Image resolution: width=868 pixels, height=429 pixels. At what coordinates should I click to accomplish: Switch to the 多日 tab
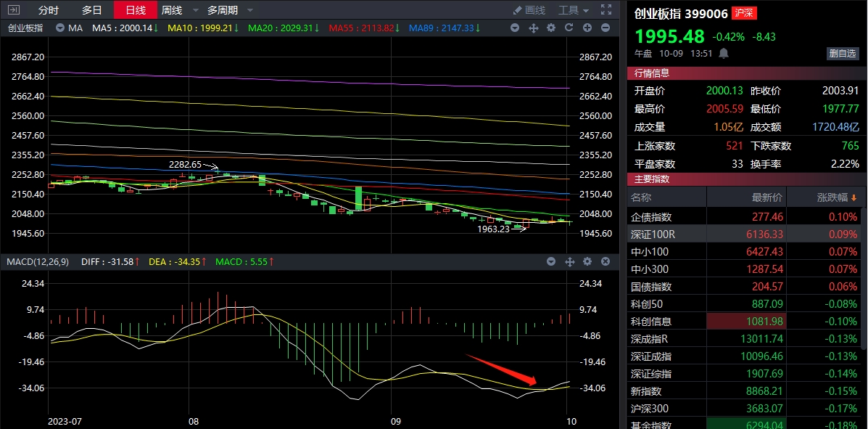(x=91, y=10)
